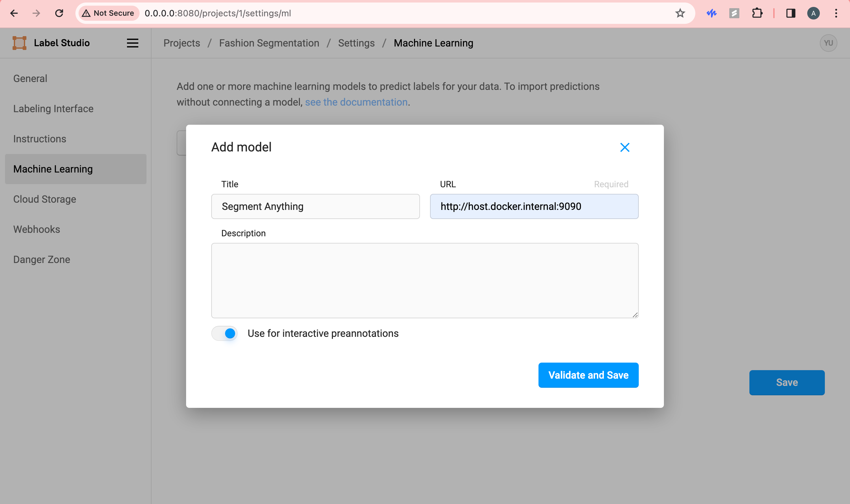The width and height of the screenshot is (850, 504).
Task: Open the hamburger menu icon
Action: click(x=132, y=43)
